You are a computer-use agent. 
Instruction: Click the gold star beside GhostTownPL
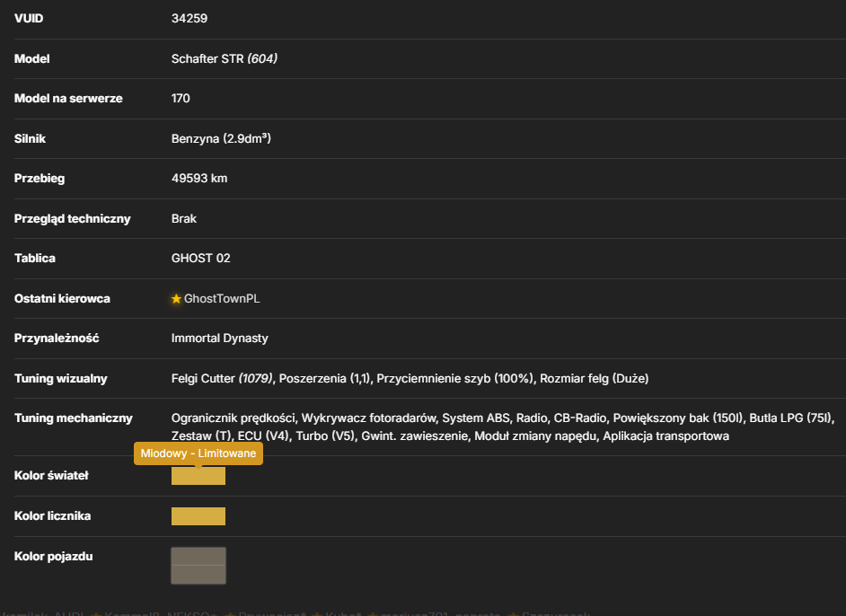pos(176,299)
